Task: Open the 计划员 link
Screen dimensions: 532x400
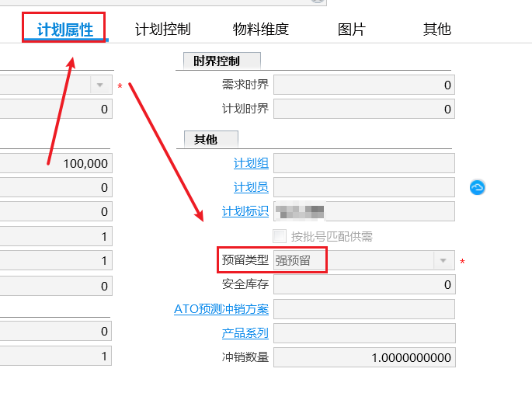Action: (x=251, y=187)
